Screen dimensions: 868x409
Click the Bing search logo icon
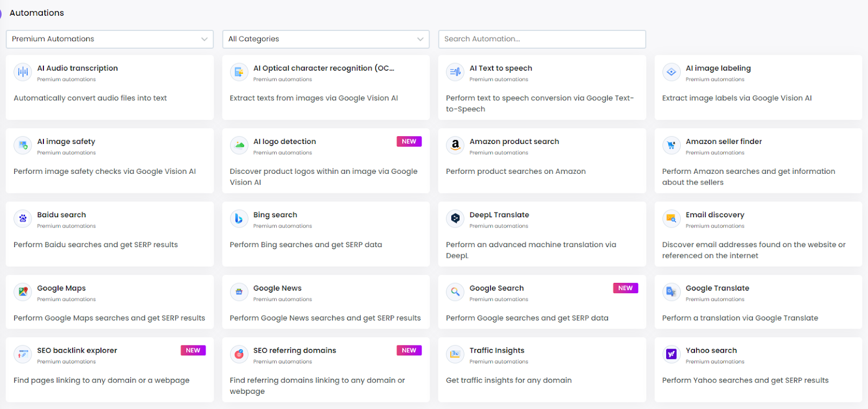point(239,218)
